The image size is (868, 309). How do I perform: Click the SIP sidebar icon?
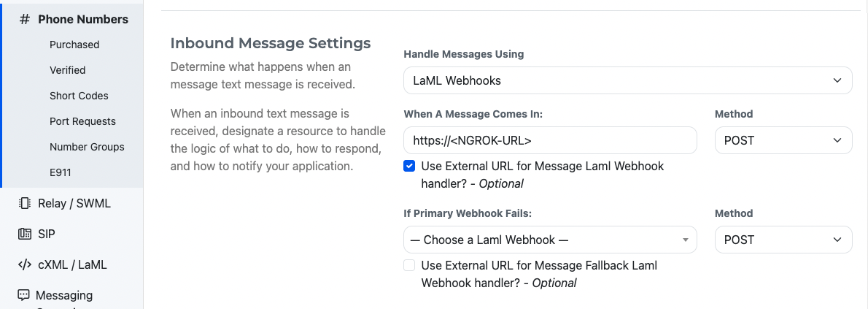pos(24,234)
